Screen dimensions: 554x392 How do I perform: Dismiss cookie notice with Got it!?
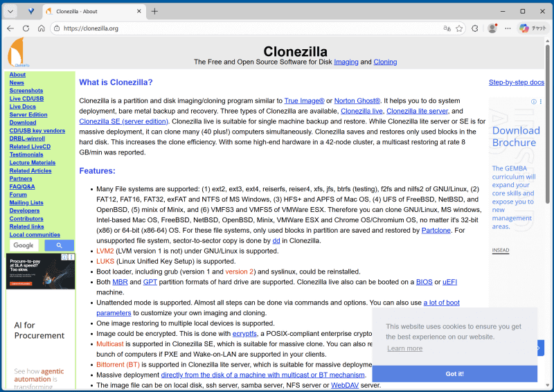(x=454, y=373)
